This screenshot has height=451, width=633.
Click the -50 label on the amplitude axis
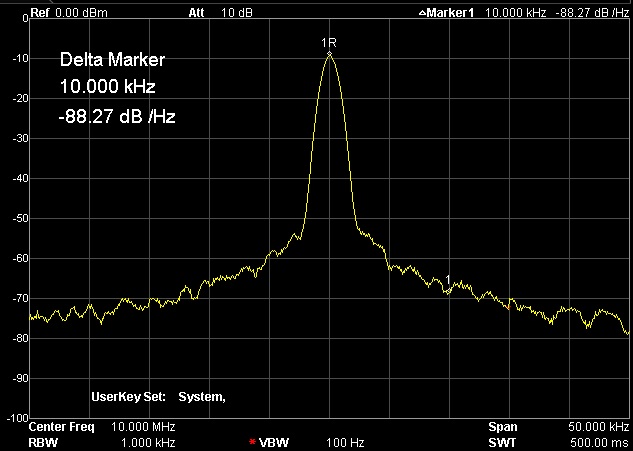click(x=20, y=218)
